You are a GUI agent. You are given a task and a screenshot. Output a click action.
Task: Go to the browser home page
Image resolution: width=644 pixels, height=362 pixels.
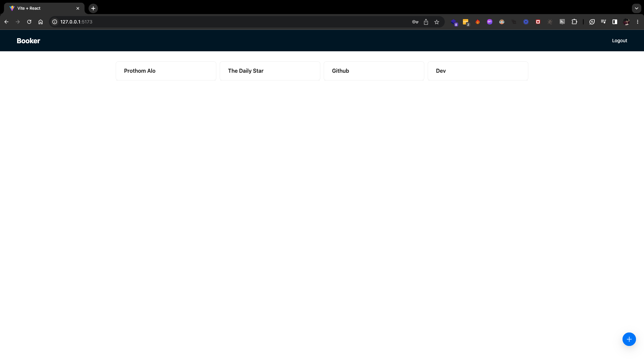41,22
